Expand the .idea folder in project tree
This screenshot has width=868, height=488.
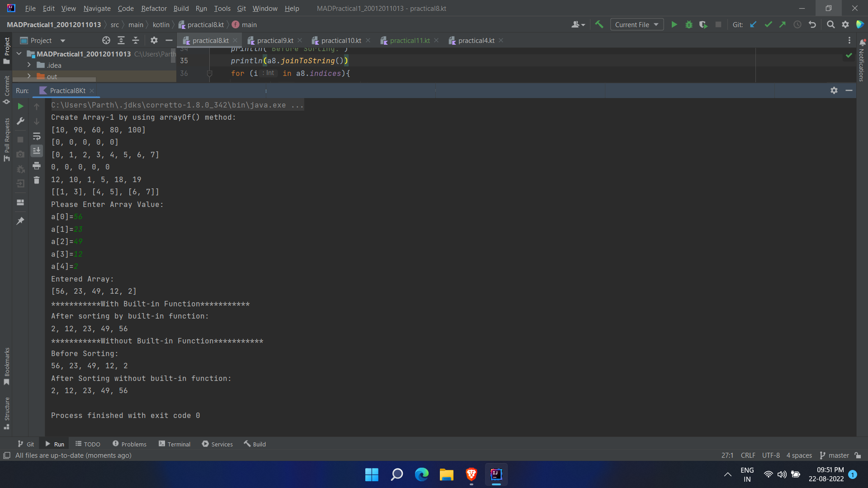(x=29, y=65)
